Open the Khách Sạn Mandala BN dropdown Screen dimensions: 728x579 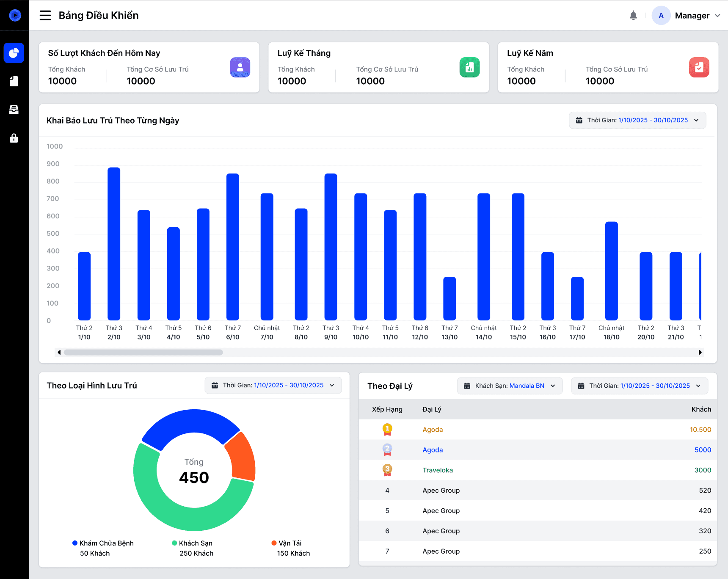click(x=510, y=386)
